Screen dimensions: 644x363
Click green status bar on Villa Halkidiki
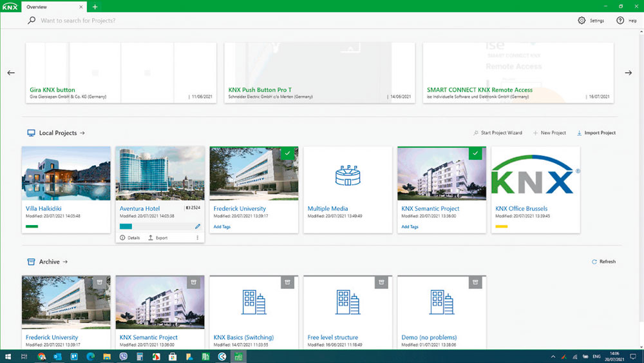click(32, 226)
